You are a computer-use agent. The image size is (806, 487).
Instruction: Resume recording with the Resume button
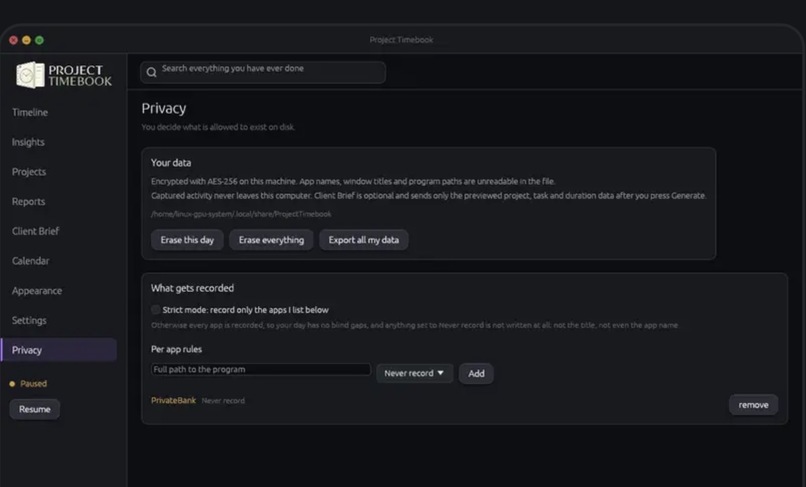pos(34,409)
